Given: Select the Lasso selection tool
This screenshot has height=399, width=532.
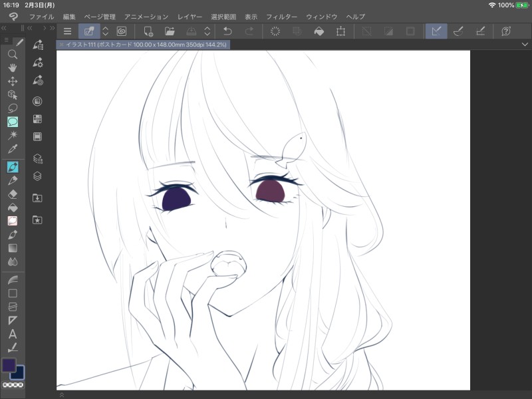Looking at the screenshot, I should [x=13, y=108].
